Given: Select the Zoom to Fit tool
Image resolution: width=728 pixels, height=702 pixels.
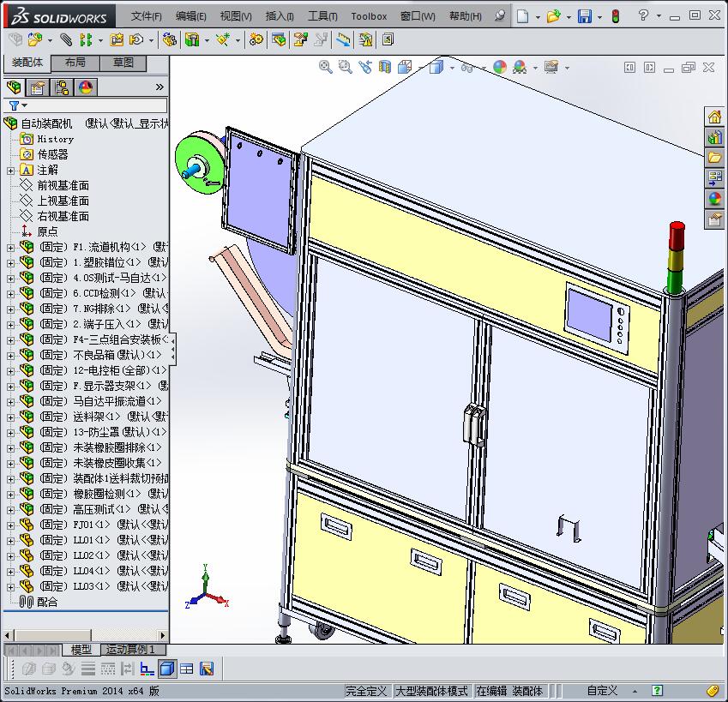Looking at the screenshot, I should 325,67.
